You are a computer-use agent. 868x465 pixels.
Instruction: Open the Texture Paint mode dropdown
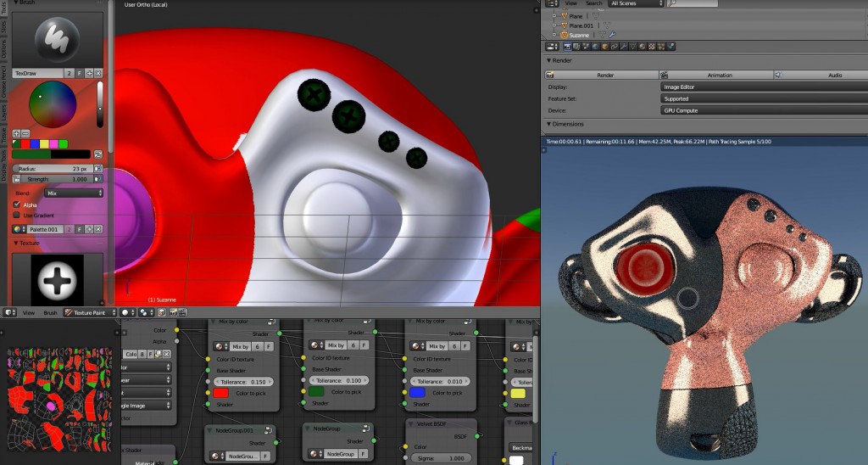[90, 312]
